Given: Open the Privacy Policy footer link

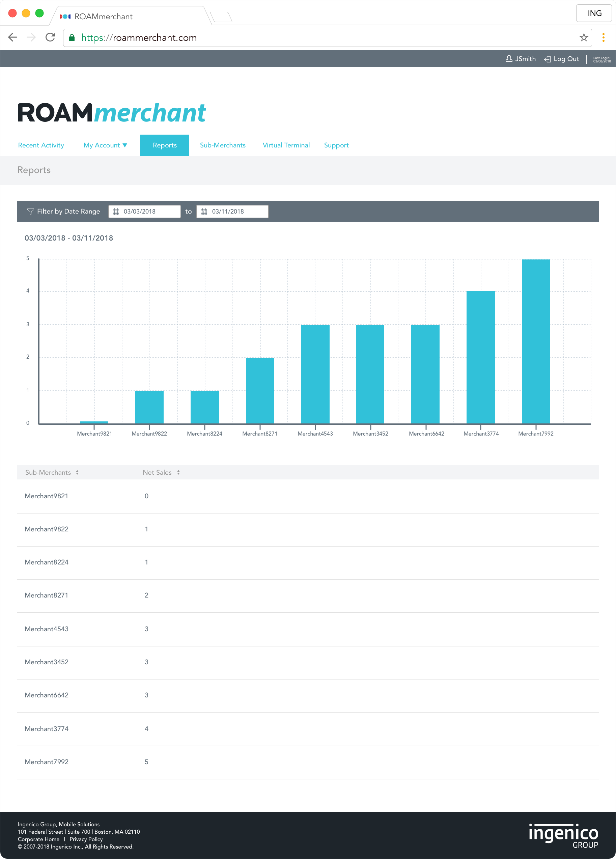Looking at the screenshot, I should point(86,839).
